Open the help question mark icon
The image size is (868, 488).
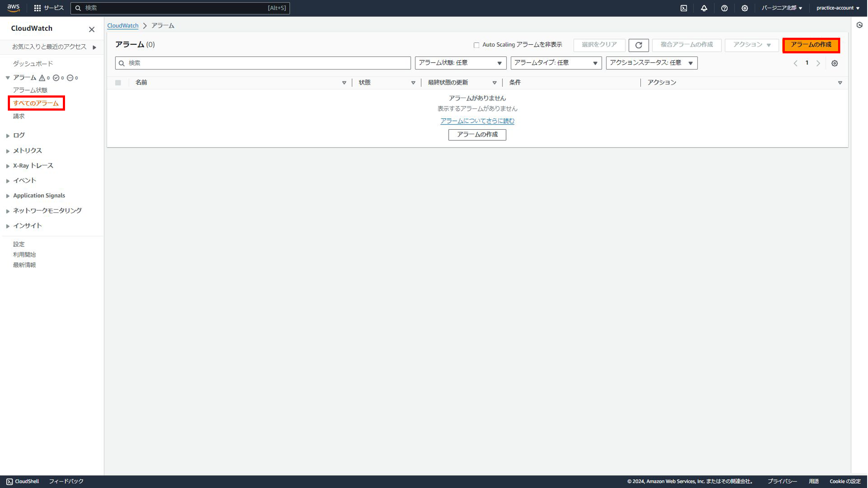(x=724, y=8)
